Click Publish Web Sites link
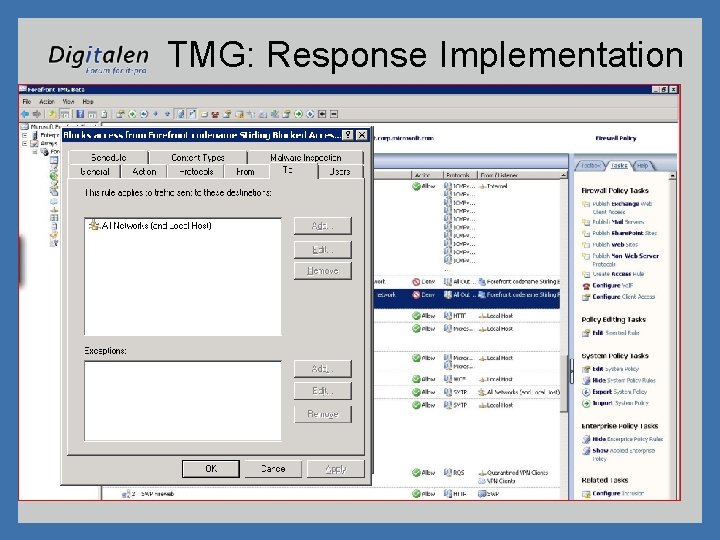Viewport: 720px width, 540px height. 615,245
